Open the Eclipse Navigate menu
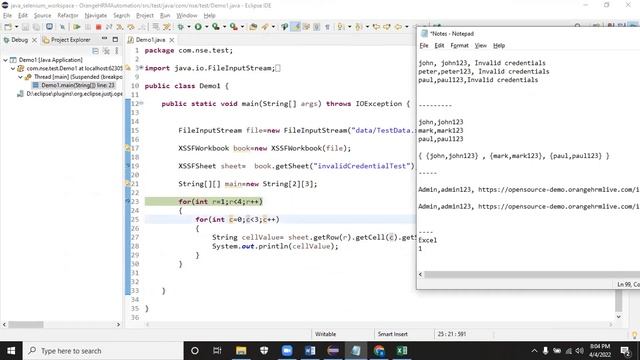640x360 pixels. pos(96,16)
